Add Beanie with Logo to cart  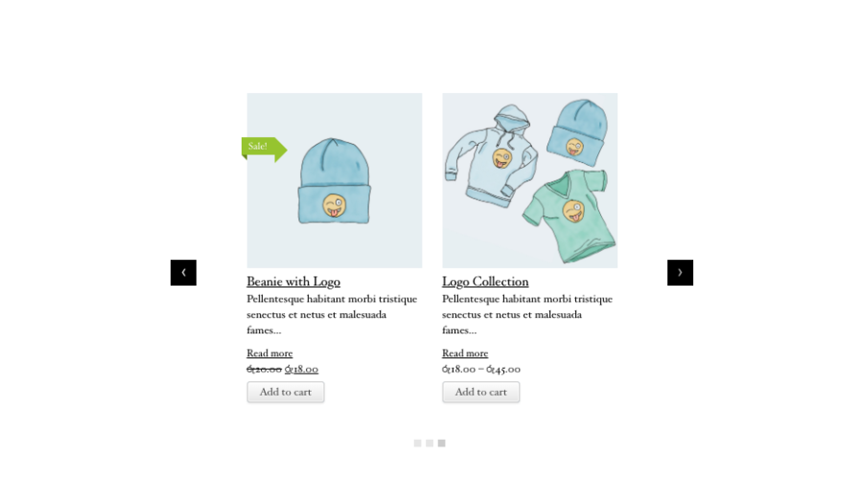coord(286,392)
